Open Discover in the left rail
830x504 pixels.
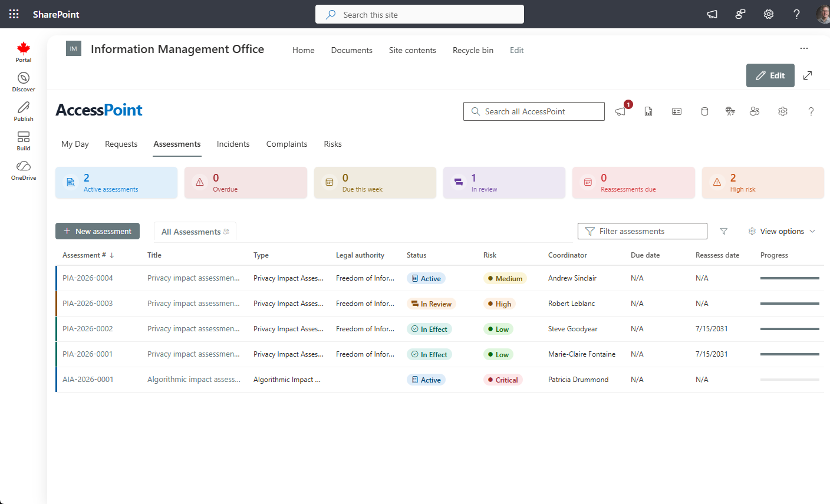coord(24,82)
